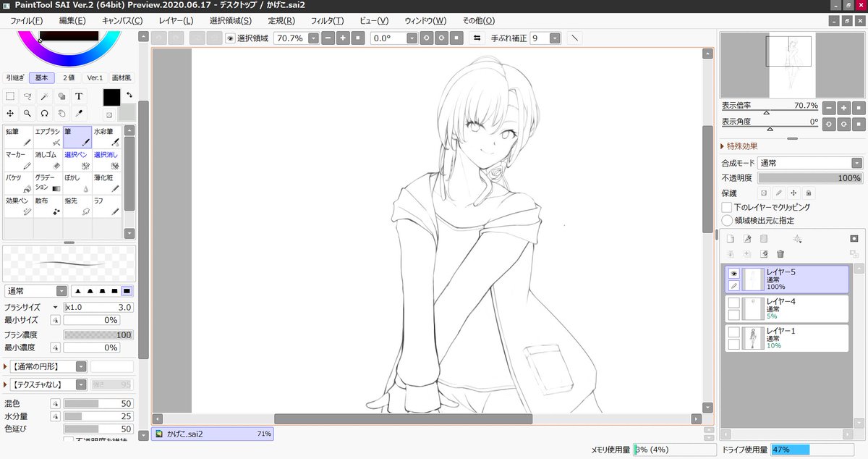Image resolution: width=868 pixels, height=459 pixels.
Task: Zoom out with toolbar minus button
Action: [x=327, y=38]
